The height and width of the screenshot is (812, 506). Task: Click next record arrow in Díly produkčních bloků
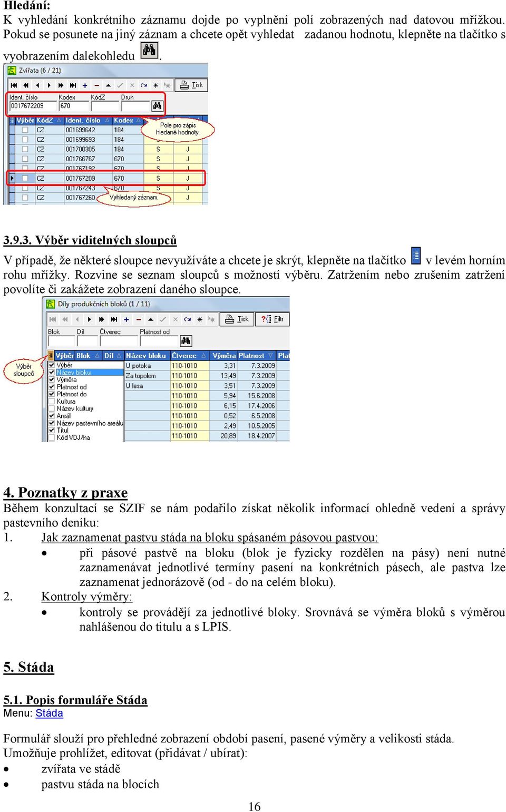pos(89,319)
